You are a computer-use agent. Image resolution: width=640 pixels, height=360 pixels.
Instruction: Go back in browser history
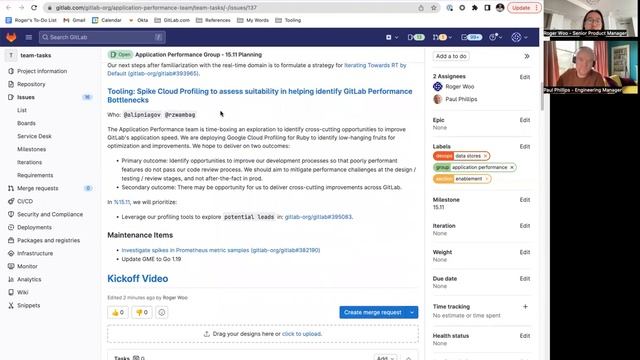9,7
